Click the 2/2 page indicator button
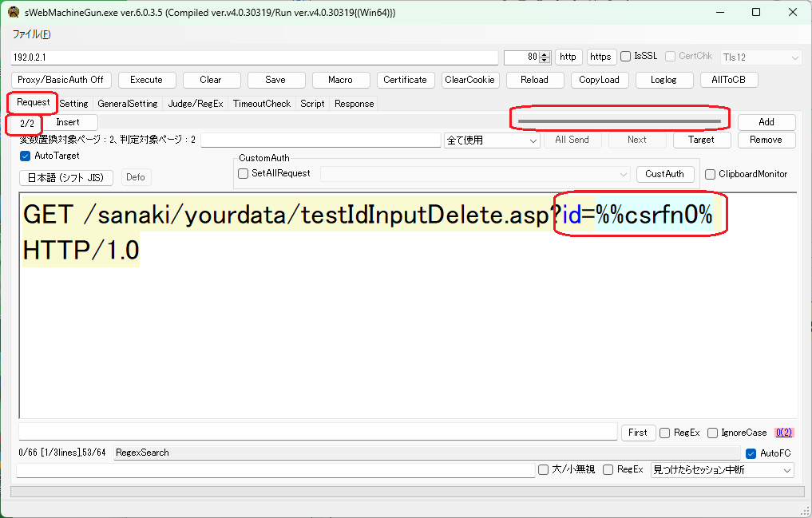This screenshot has height=518, width=812. coord(27,123)
